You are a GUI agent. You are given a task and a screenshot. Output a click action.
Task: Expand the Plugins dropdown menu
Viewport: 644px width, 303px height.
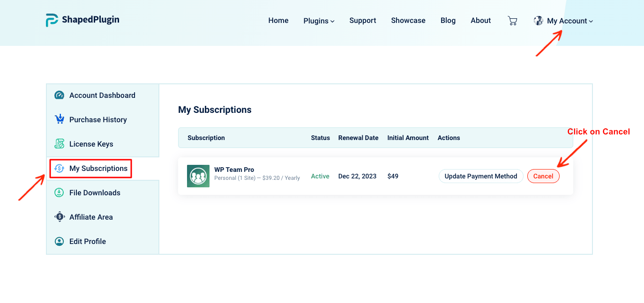click(319, 21)
